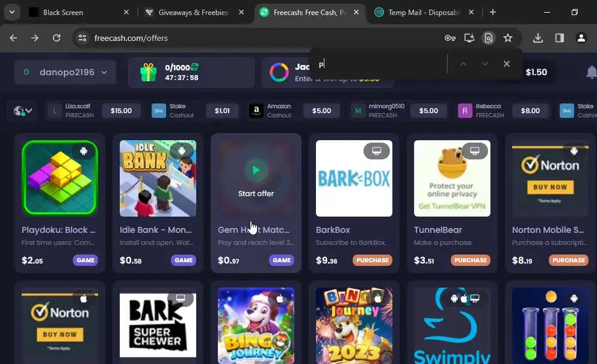Open a new browser tab
Viewport: 597px width, 364px height.
point(493,13)
